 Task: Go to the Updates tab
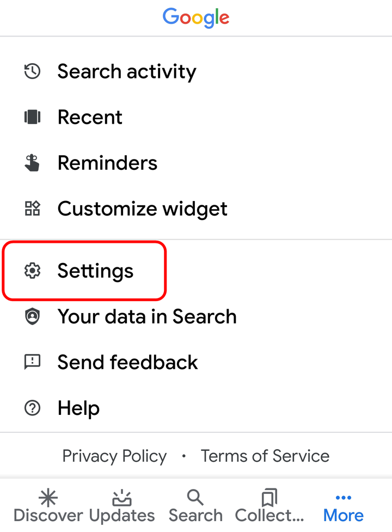tap(122, 506)
